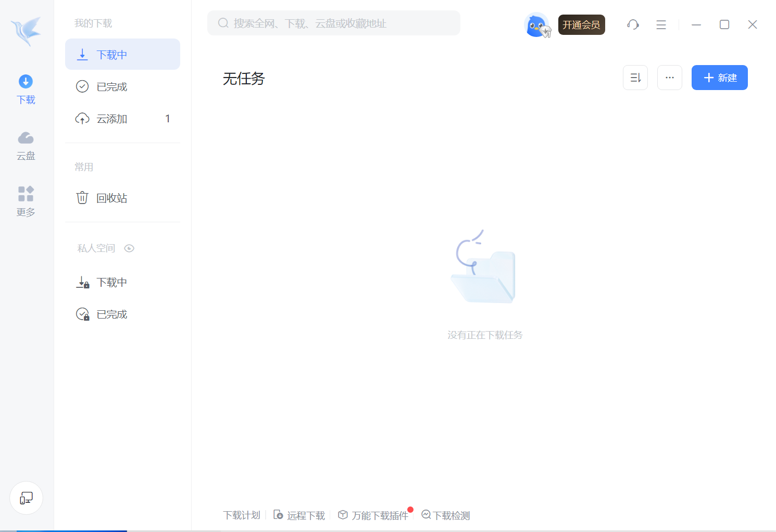Image resolution: width=776 pixels, height=532 pixels.
Task: Open 下载检测 download diagnostics
Action: tap(446, 515)
